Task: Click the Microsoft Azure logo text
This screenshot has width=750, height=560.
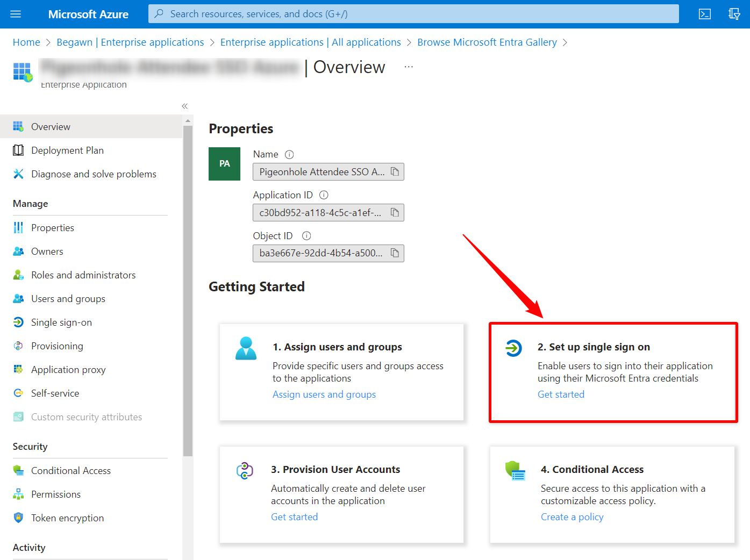Action: click(x=88, y=14)
